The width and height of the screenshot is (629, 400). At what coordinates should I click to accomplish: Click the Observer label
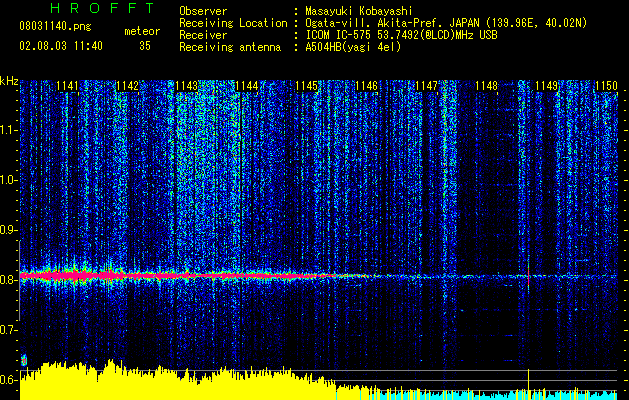click(203, 11)
